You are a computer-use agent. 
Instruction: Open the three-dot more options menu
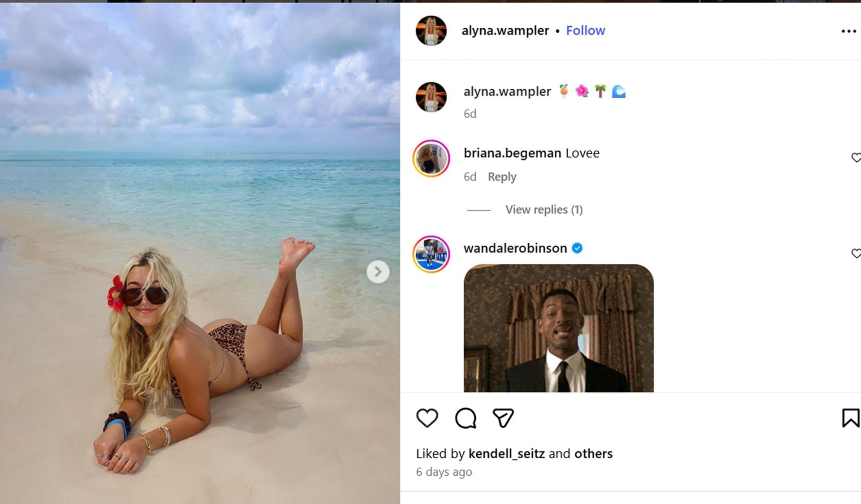pyautogui.click(x=848, y=31)
